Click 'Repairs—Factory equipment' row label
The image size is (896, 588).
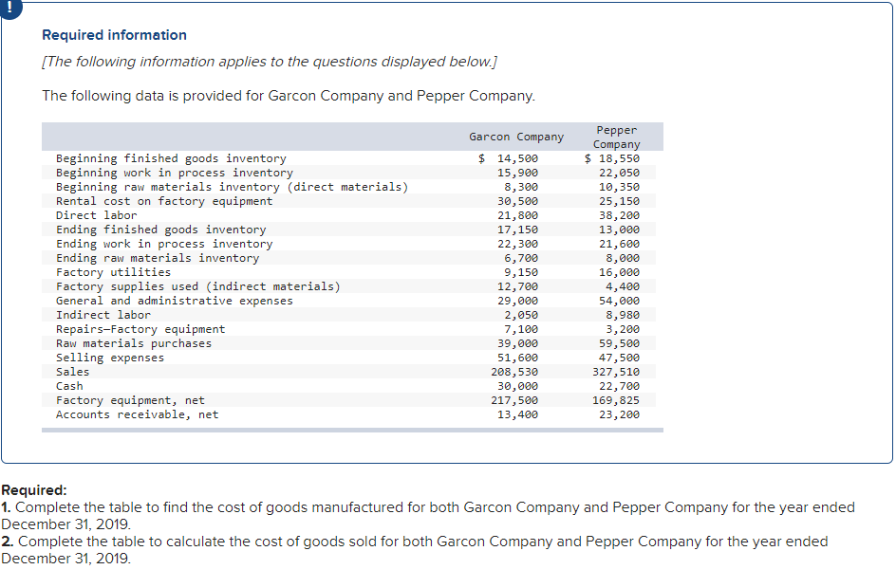click(x=140, y=329)
